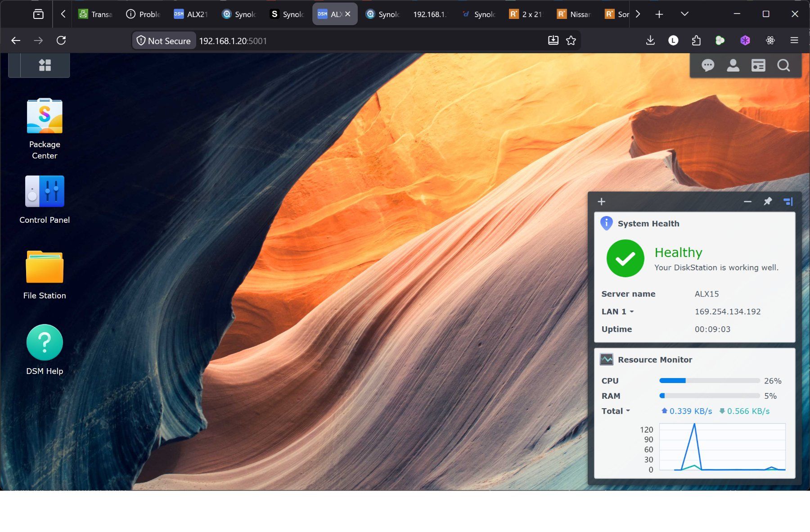Open the DSM Main Menu grid
Image resolution: width=810 pixels, height=532 pixels.
pyautogui.click(x=45, y=65)
